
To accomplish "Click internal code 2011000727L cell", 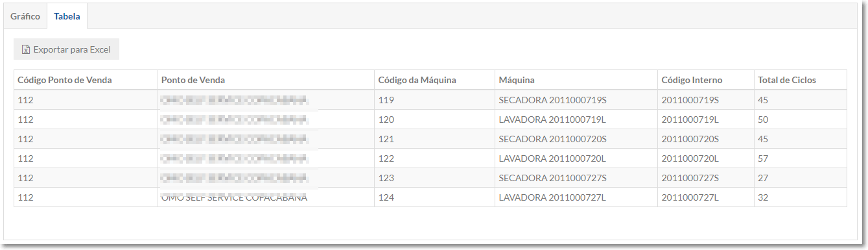I will pos(706,197).
